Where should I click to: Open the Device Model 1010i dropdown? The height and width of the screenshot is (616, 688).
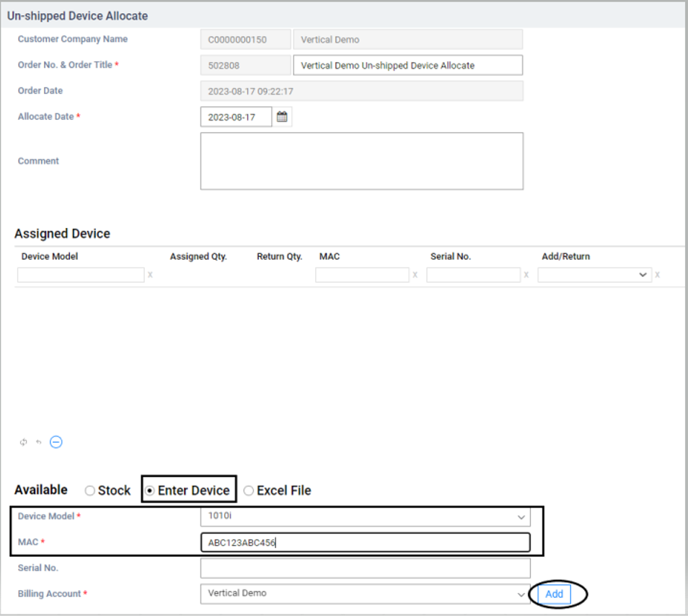pyautogui.click(x=365, y=516)
